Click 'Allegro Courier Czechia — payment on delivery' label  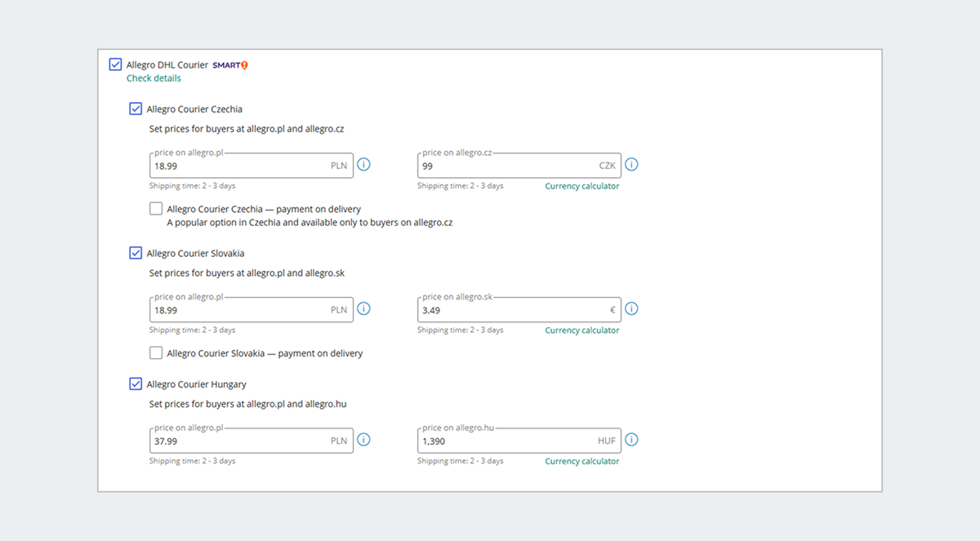264,209
